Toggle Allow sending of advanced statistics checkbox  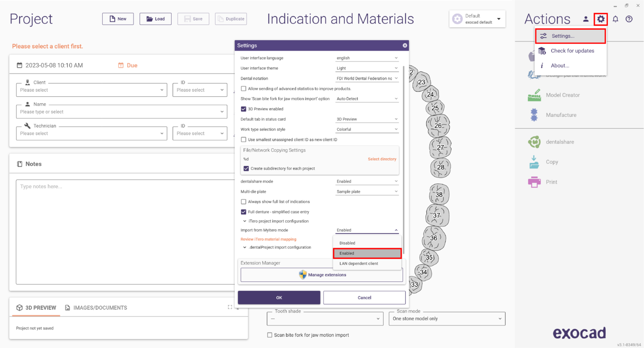tap(243, 89)
